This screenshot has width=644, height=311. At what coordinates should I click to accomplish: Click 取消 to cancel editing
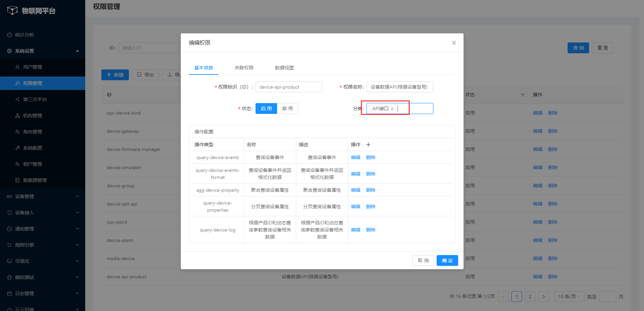point(423,260)
